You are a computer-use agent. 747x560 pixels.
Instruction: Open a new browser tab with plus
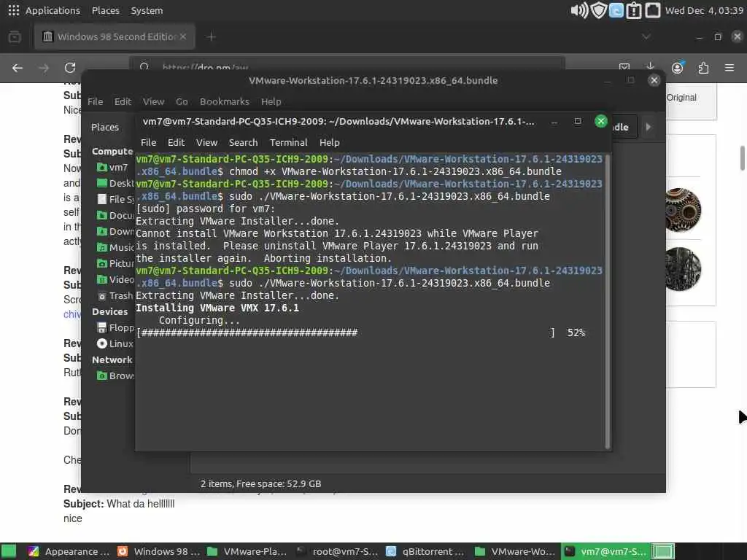pyautogui.click(x=211, y=36)
